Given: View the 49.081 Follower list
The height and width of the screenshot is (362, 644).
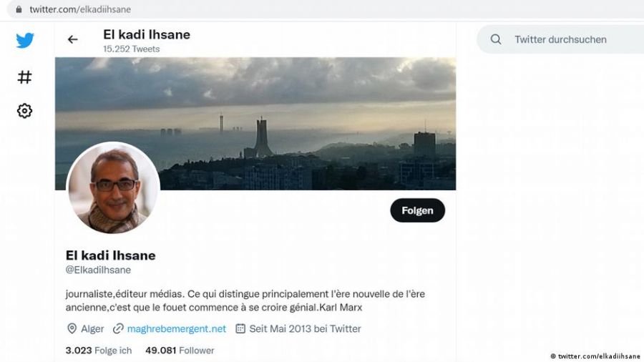Looking at the screenshot, I should (x=180, y=351).
